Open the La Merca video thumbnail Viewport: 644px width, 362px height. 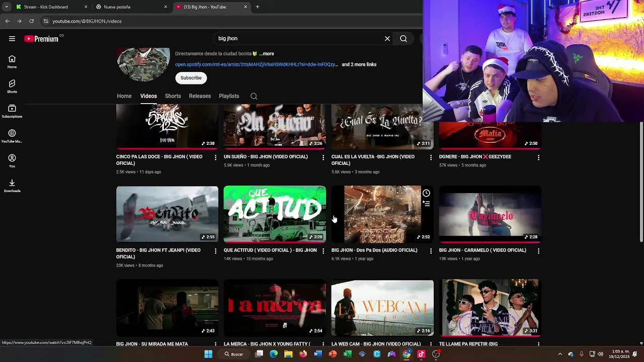[x=275, y=308]
